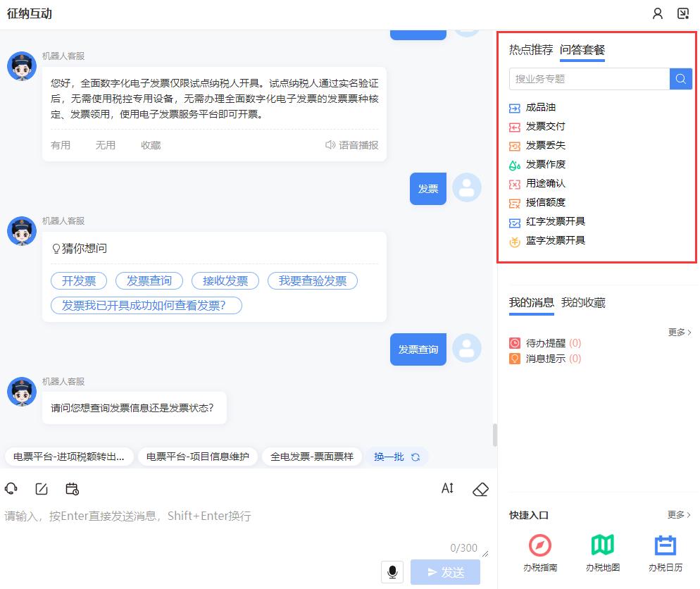
Task: Click the calendar appointment icon above the input field
Action: click(72, 488)
